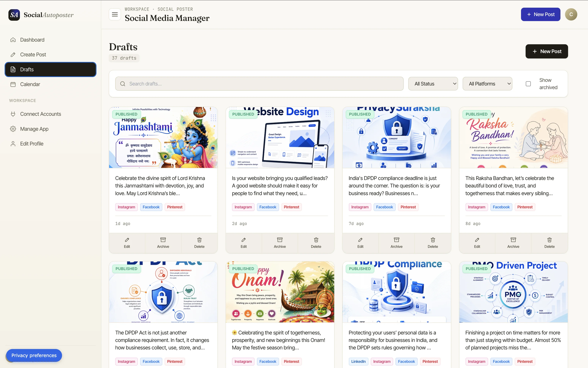Screen dimensions: 588x368
Task: Delete the India's DPDP compliance deadline draft
Action: (x=433, y=243)
